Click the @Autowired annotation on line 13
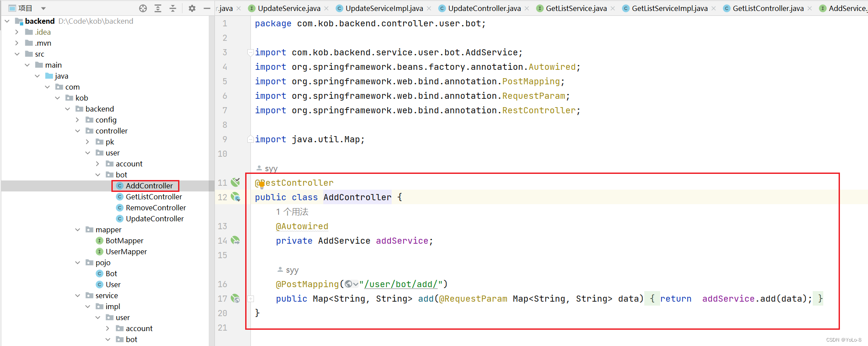This screenshot has height=346, width=868. coord(302,226)
